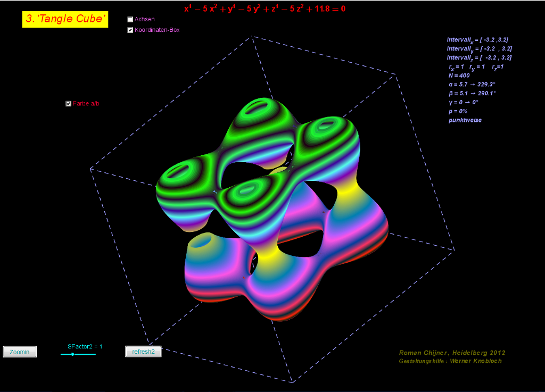The image size is (545, 392).
Task: Click the N = 400 parameter
Action: point(458,76)
